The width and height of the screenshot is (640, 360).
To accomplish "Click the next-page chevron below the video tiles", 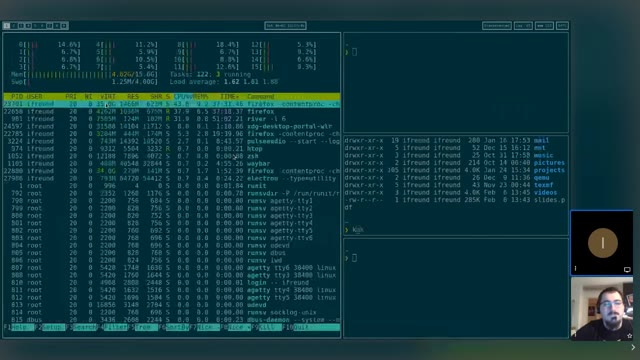I will (633, 347).
